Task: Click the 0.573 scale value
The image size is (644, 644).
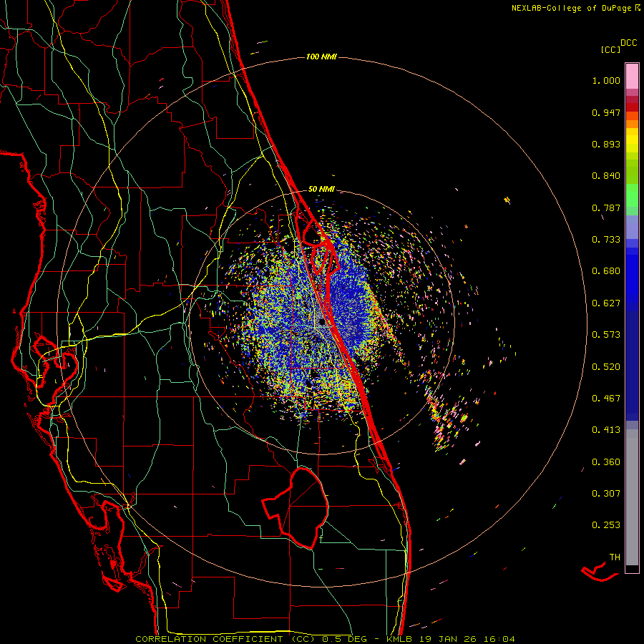Action: tap(606, 335)
